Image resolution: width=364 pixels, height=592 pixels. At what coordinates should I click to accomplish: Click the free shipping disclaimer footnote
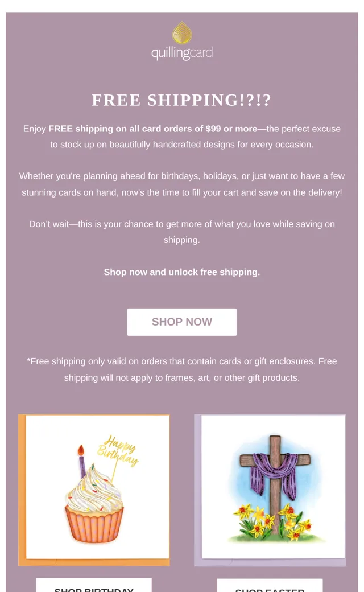click(182, 369)
